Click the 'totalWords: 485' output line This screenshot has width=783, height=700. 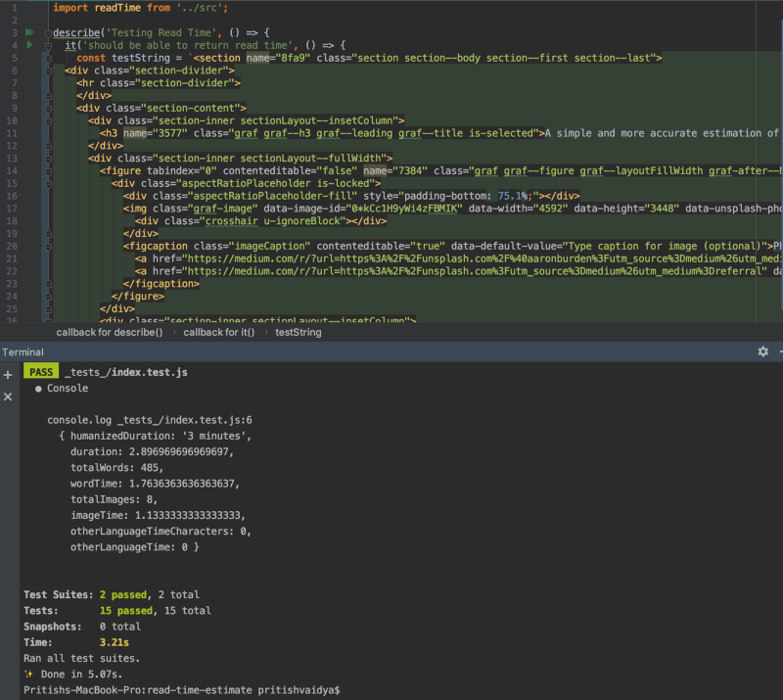(x=116, y=468)
